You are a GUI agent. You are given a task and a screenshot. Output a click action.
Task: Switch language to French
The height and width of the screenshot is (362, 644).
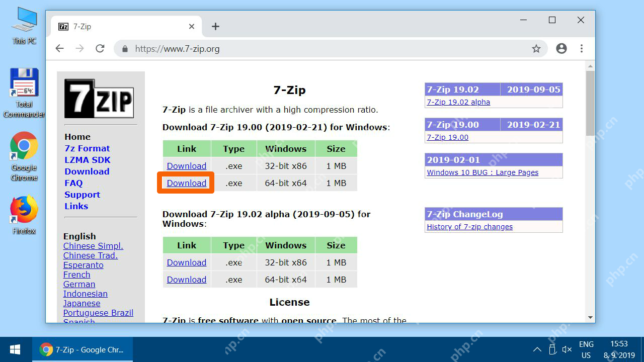point(77,275)
